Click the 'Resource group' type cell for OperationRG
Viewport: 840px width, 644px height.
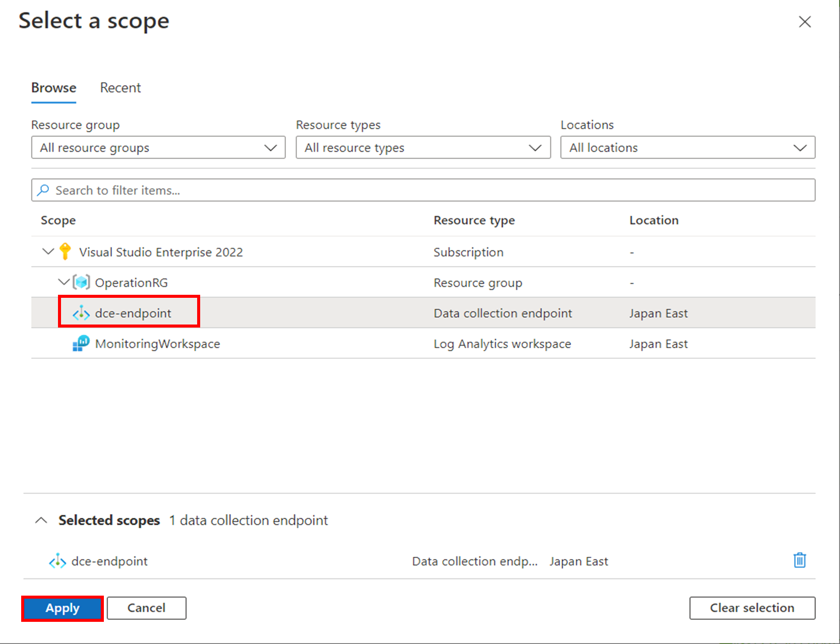tap(478, 283)
